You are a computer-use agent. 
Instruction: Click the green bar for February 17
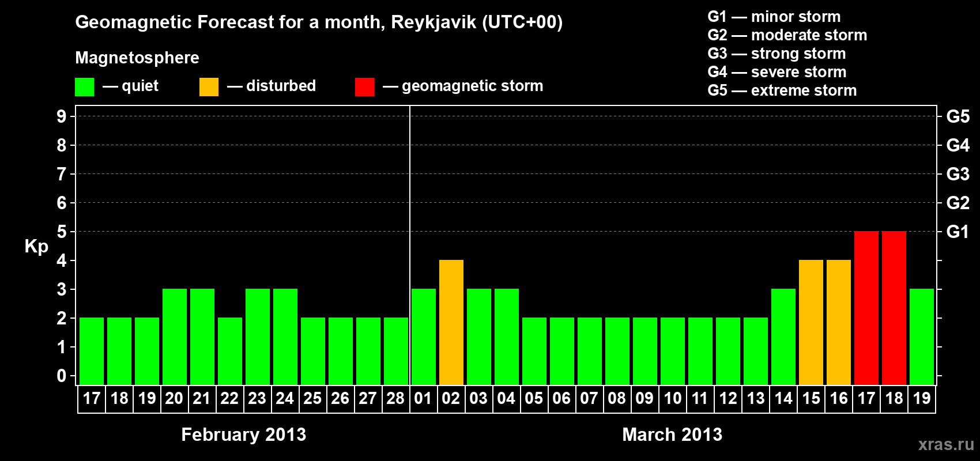92,352
